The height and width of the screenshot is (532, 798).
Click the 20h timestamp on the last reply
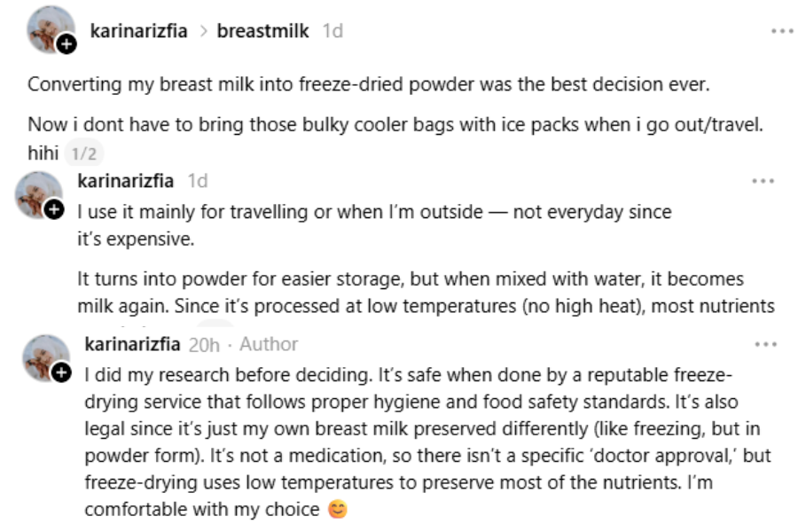203,344
